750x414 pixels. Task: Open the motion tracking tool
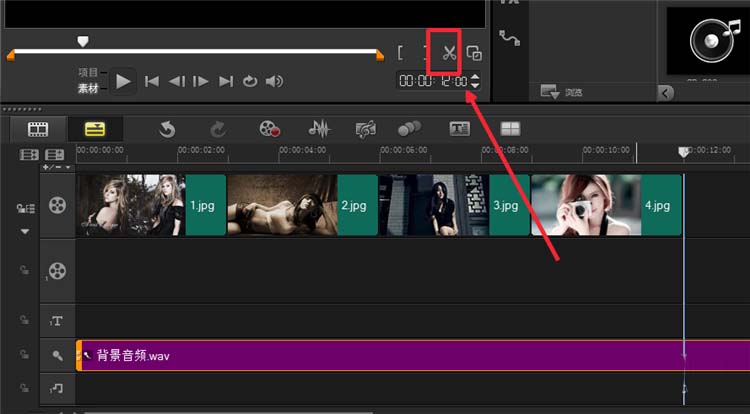[x=409, y=128]
